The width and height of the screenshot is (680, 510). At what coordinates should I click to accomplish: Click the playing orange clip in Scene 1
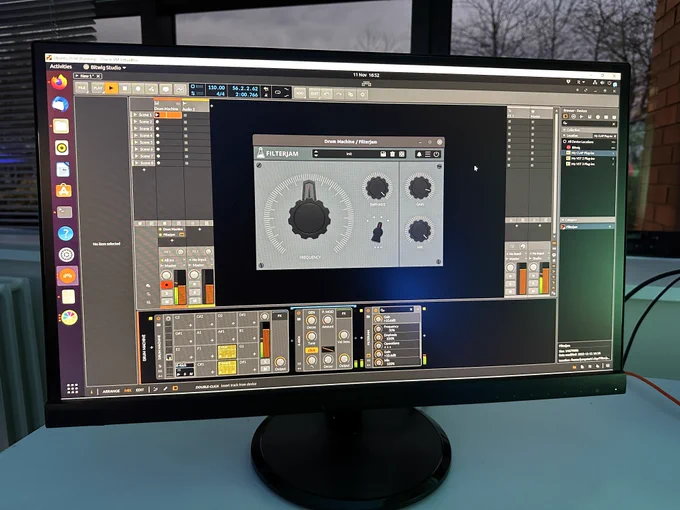click(167, 115)
